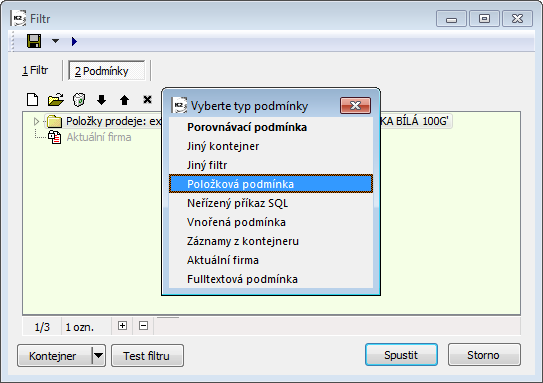Screen dimensions: 543x383
Task: Open the Kontejner dropdown arrow
Action: [x=98, y=356]
